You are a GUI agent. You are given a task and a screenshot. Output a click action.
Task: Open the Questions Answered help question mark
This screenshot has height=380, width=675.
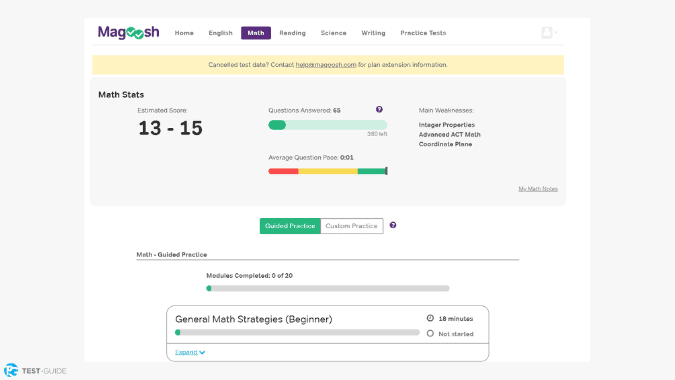tap(379, 110)
